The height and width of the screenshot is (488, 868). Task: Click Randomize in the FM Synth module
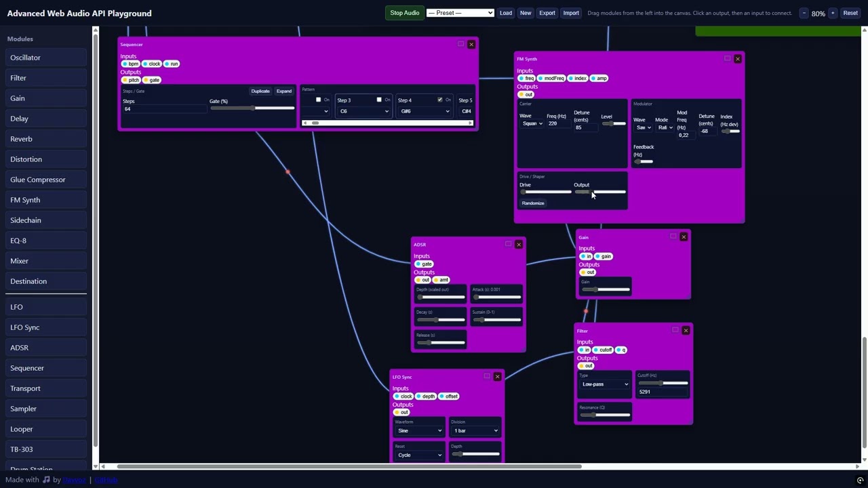[533, 203]
